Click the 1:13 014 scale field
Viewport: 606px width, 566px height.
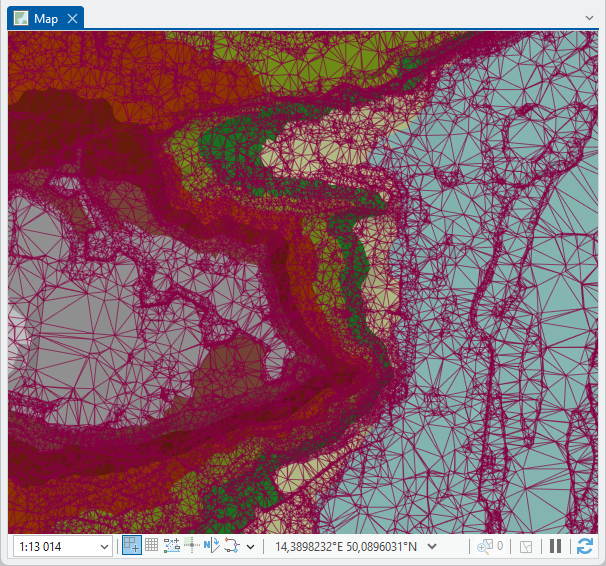tap(55, 546)
